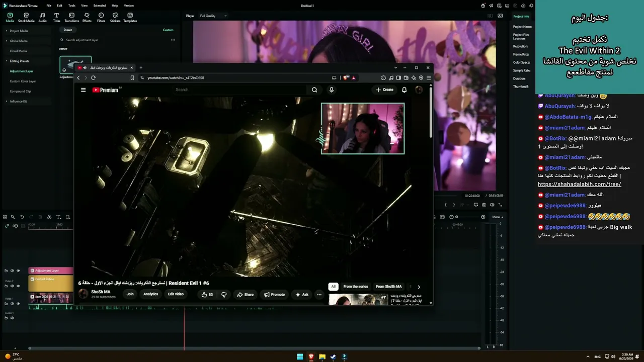Click YouTube voice search microphone
Screen dimensions: 644x362
(x=331, y=89)
